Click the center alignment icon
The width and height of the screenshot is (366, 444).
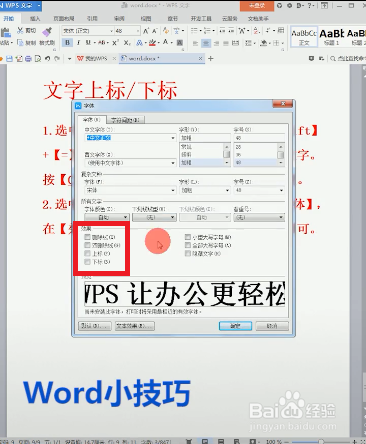206,43
